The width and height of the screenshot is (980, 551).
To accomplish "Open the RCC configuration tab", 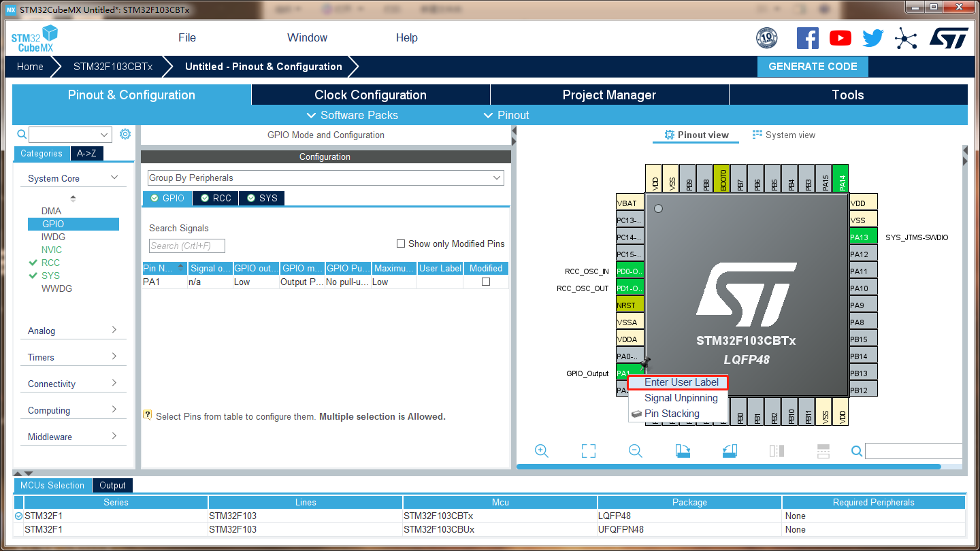I will 215,198.
